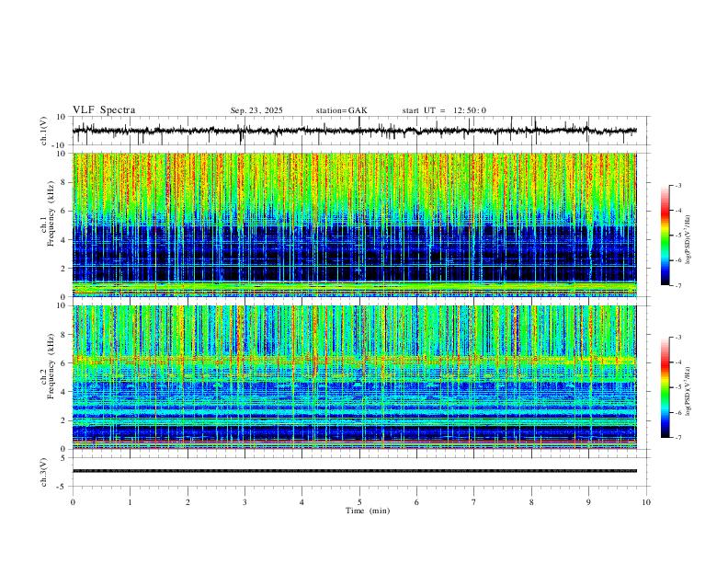728x563 pixels.
Task: Click the time axis tick label "3"
Action: (x=245, y=502)
